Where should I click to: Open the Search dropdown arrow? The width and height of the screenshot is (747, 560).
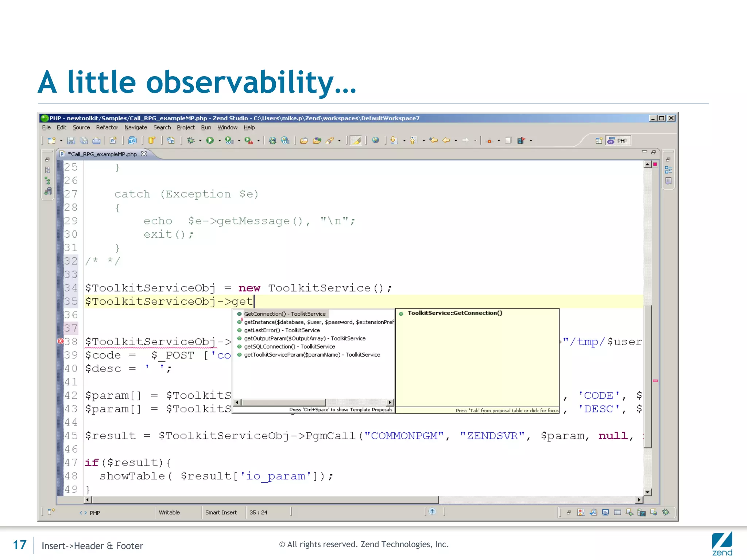click(x=339, y=141)
